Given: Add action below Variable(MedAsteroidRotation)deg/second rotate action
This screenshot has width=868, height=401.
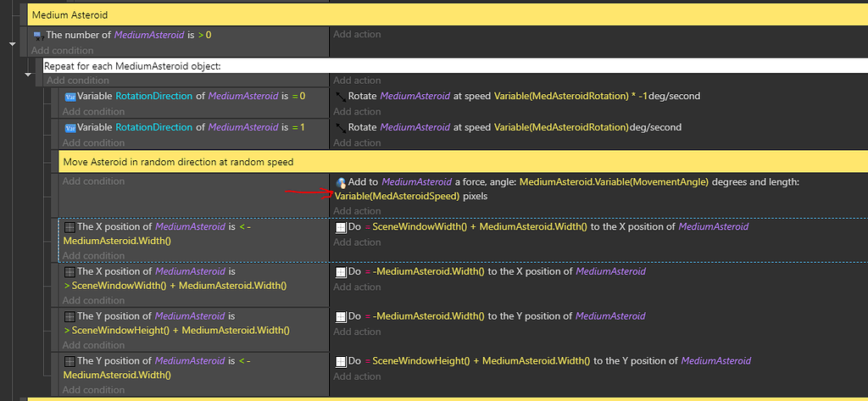Looking at the screenshot, I should pos(357,142).
